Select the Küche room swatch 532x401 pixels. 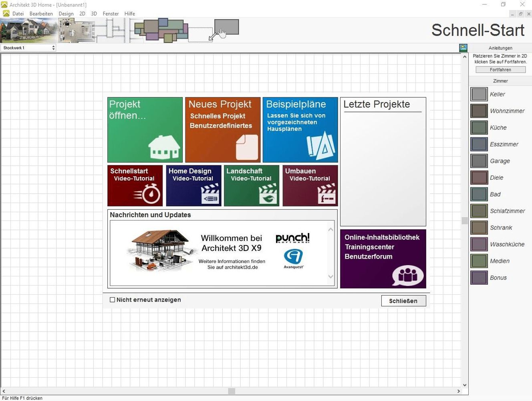click(x=479, y=128)
